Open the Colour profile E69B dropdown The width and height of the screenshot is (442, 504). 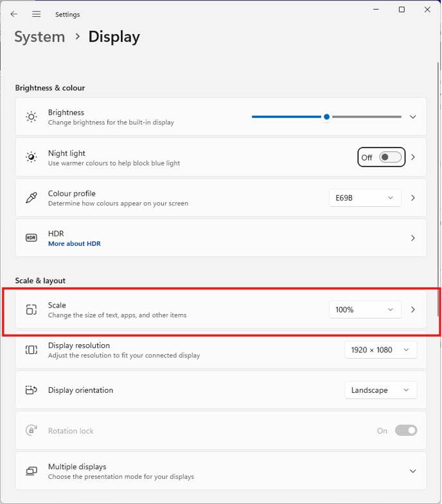364,198
